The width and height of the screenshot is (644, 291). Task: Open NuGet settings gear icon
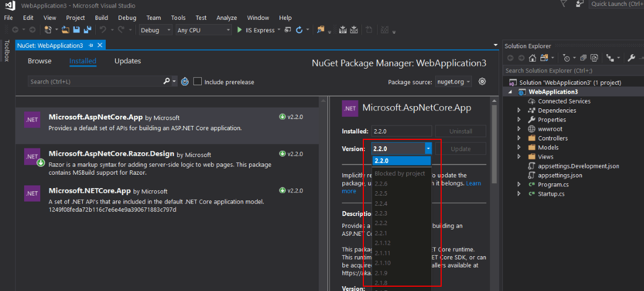coord(482,81)
